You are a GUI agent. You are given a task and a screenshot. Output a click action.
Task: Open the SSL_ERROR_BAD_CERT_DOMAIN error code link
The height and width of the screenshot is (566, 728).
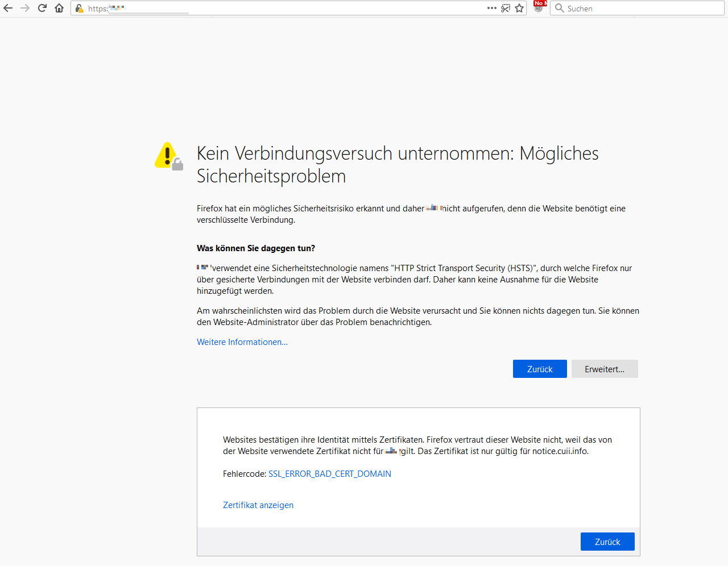330,474
